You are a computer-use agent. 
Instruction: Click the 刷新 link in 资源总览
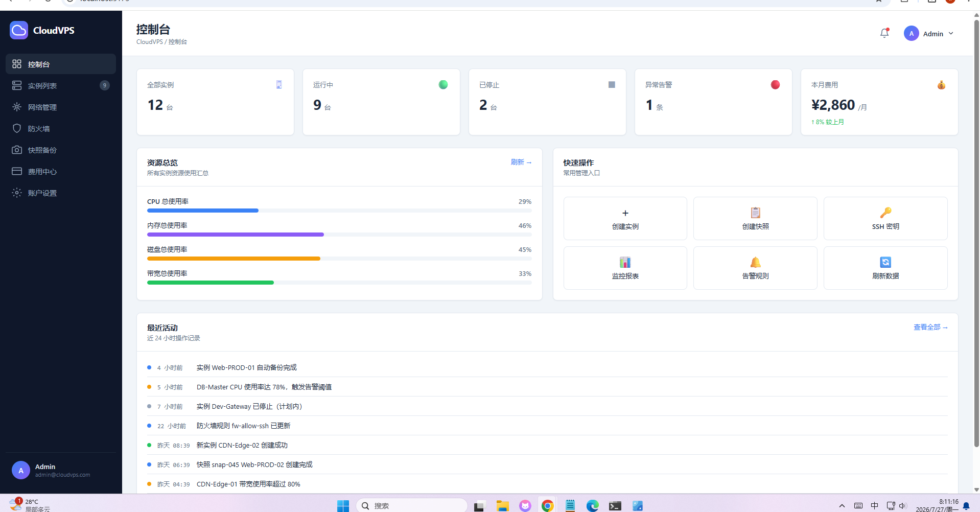521,162
